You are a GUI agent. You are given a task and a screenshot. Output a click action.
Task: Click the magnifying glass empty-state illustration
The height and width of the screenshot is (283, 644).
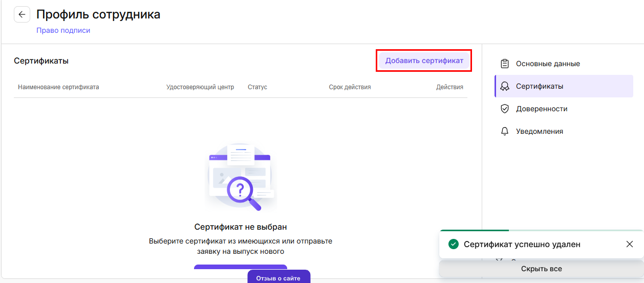pyautogui.click(x=240, y=177)
